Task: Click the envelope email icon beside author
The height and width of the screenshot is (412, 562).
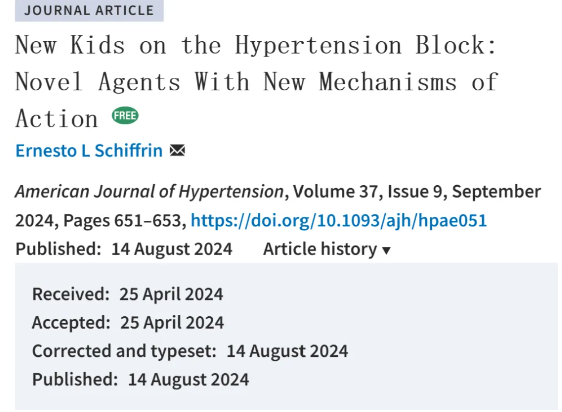Action: click(177, 150)
